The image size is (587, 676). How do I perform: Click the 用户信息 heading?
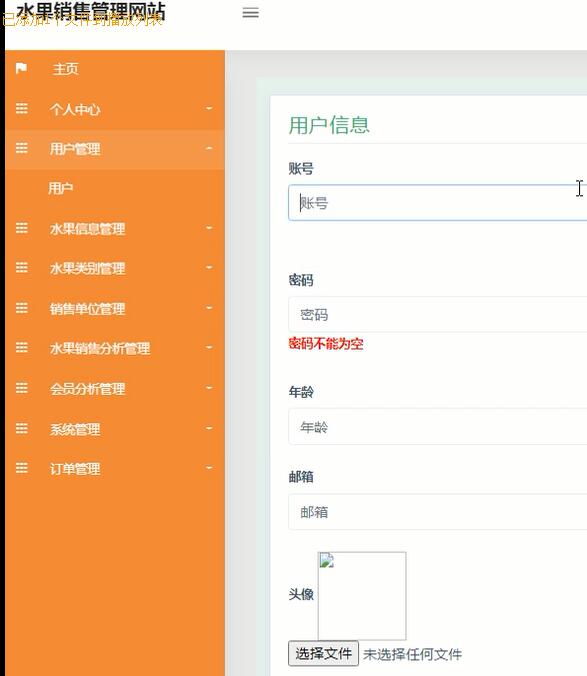coord(329,125)
